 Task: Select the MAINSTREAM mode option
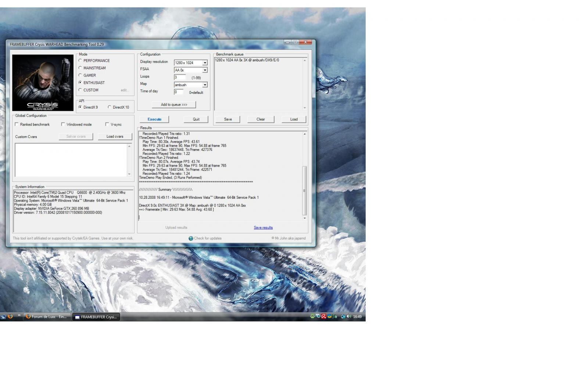80,68
